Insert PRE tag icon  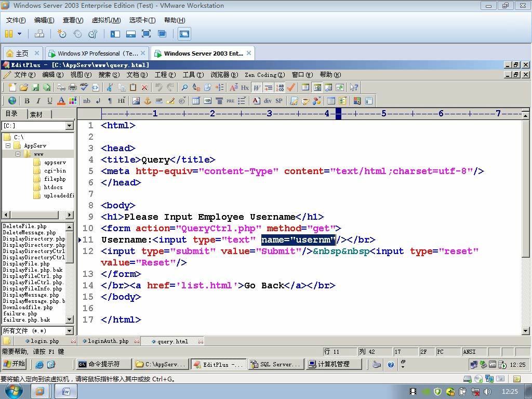click(x=230, y=101)
